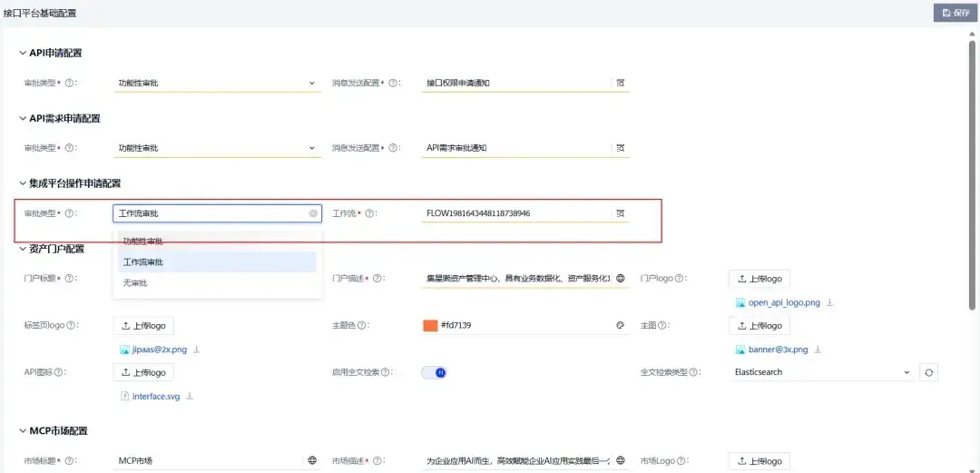The height and width of the screenshot is (473, 980).
Task: Click help icon beside 门户logo label
Action: click(680, 279)
